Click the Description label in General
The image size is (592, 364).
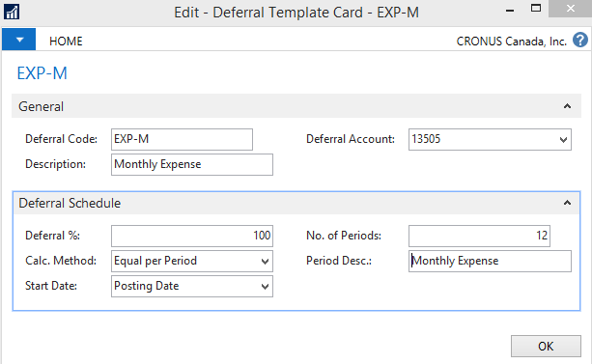tap(55, 164)
